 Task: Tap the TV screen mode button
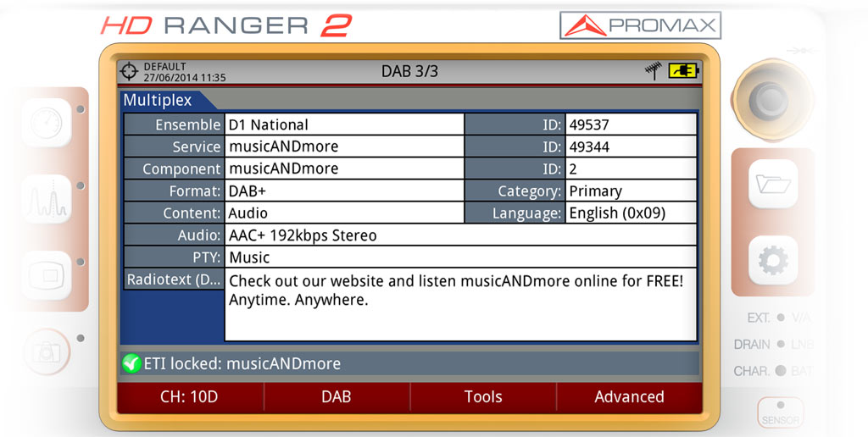click(x=47, y=275)
